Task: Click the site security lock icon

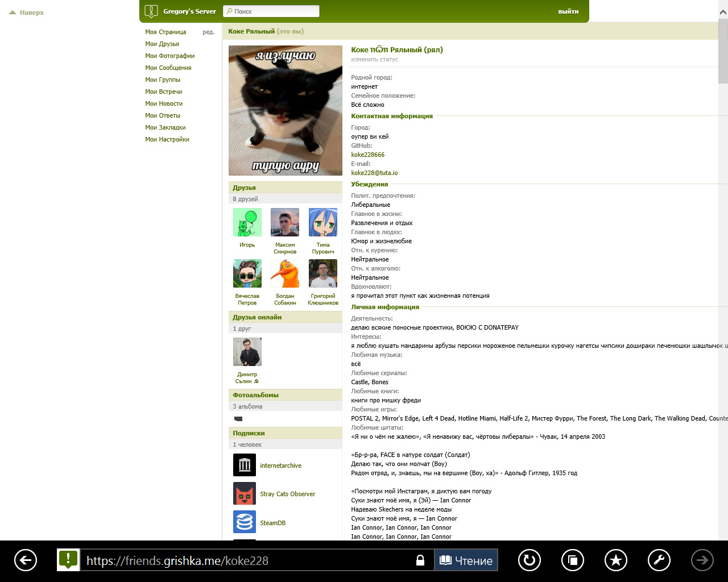Action: [420, 560]
